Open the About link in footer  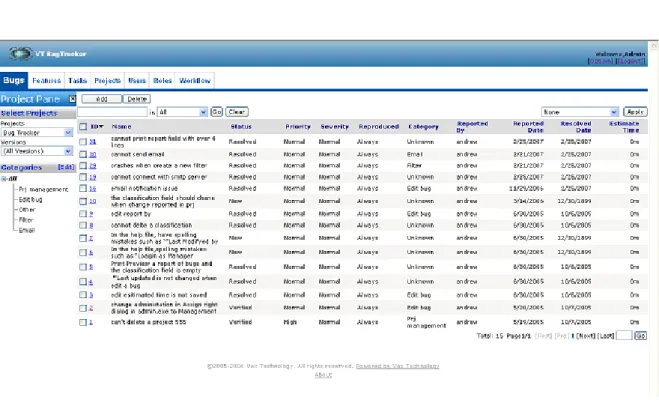pyautogui.click(x=323, y=375)
